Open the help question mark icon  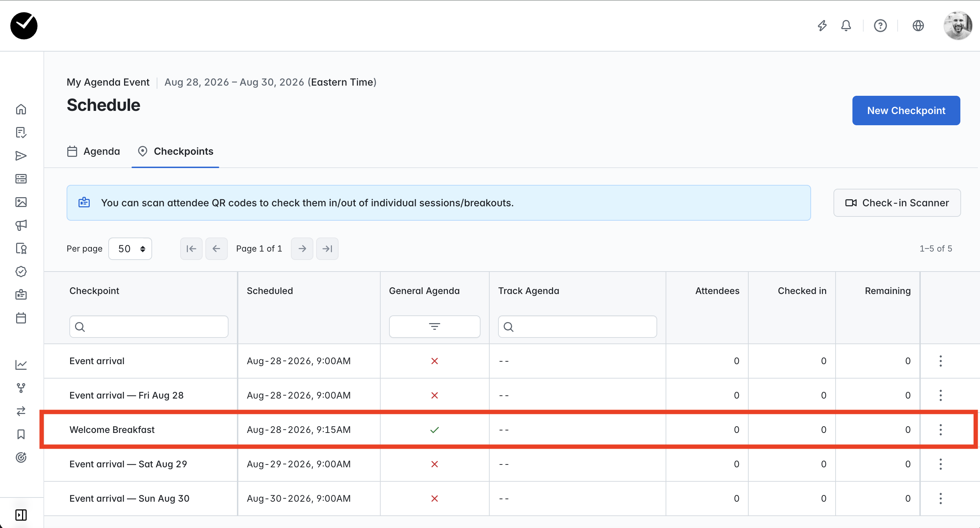click(x=880, y=26)
